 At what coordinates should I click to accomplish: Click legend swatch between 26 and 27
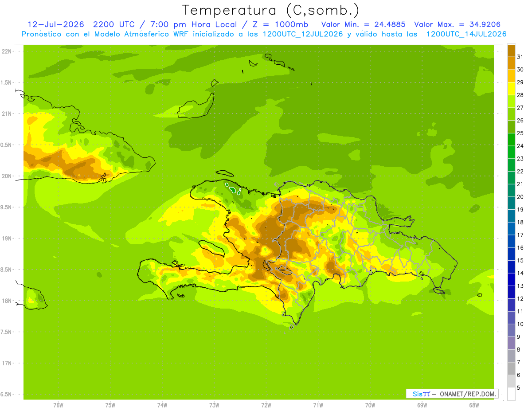coord(511,114)
